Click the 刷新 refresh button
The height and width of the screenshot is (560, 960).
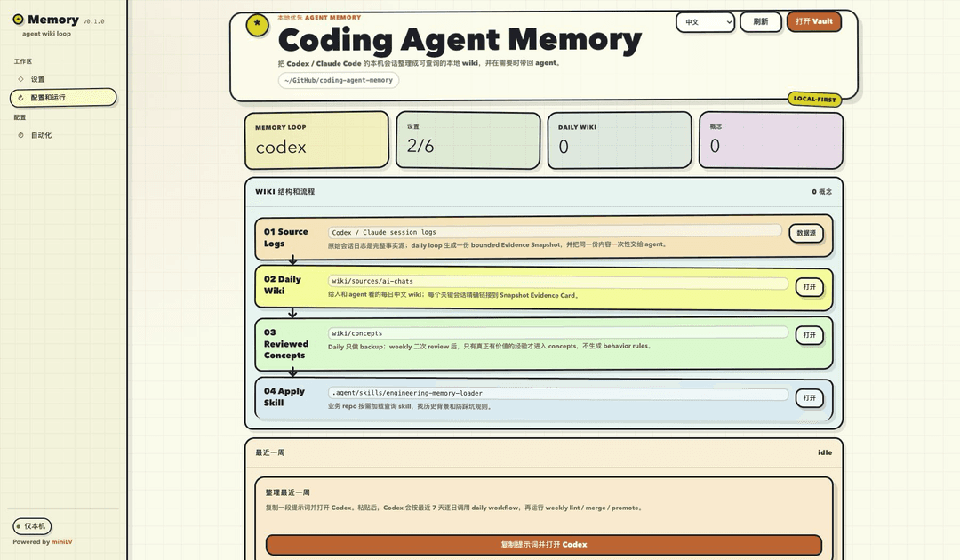tap(760, 21)
